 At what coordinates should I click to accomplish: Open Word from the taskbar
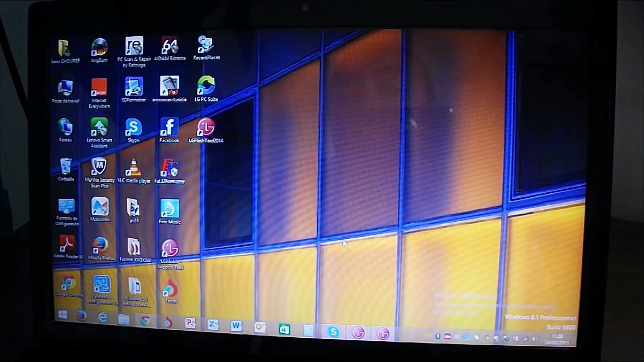(236, 326)
